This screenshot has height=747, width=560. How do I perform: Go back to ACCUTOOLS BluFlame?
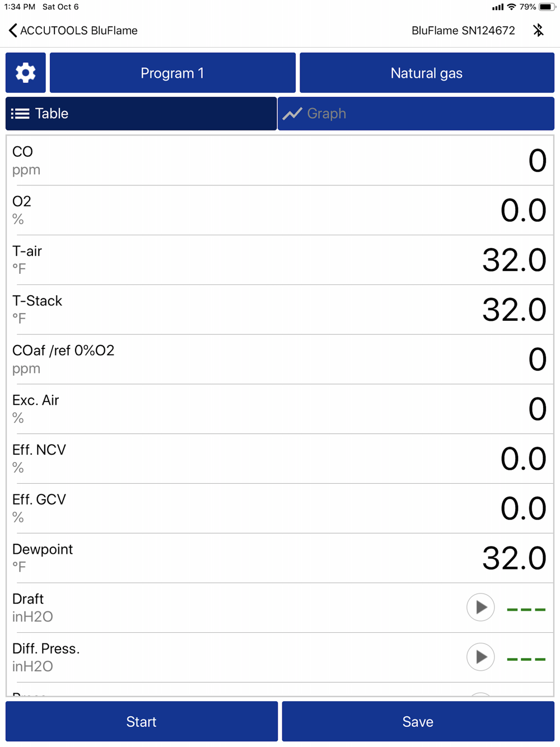click(x=78, y=30)
